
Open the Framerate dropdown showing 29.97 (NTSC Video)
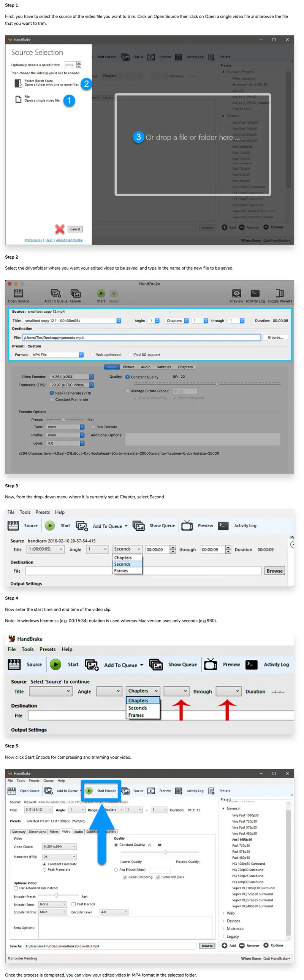[71, 385]
